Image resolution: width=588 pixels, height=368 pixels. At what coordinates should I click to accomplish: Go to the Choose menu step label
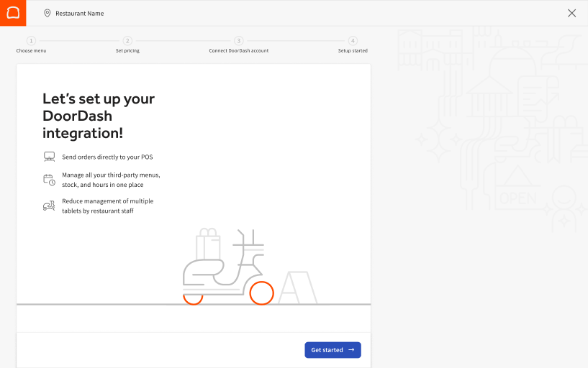(31, 51)
